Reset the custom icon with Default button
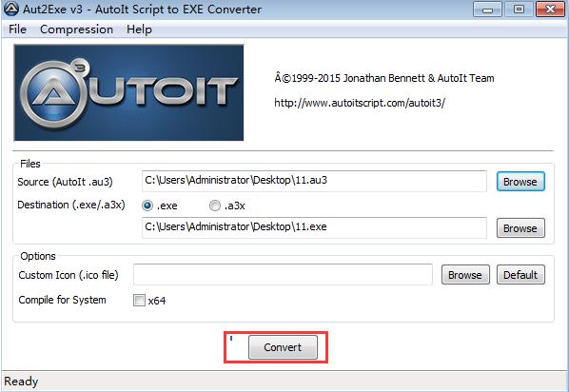Viewport: 569px width, 392px height. (520, 275)
